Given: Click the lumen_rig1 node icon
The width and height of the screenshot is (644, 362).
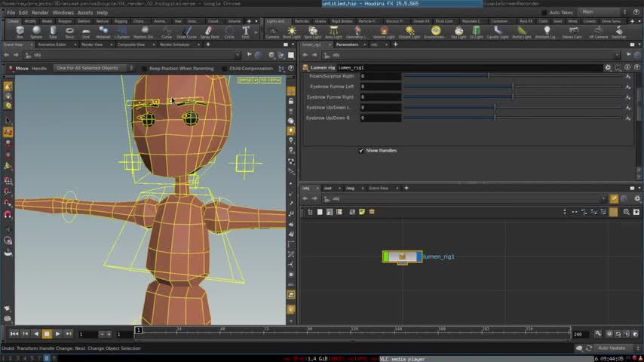Looking at the screenshot, I should click(402, 257).
